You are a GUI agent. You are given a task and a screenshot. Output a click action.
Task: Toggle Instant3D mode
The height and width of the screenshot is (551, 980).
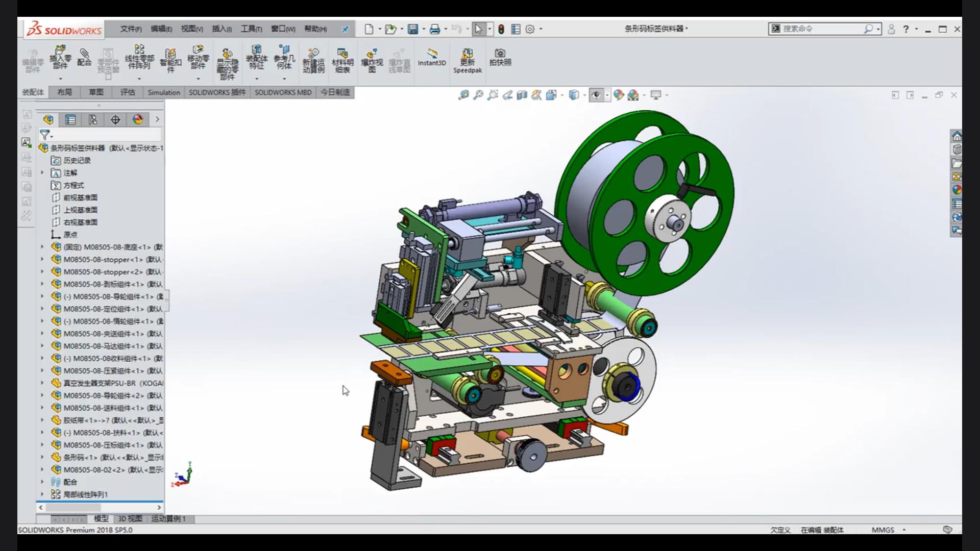(432, 57)
